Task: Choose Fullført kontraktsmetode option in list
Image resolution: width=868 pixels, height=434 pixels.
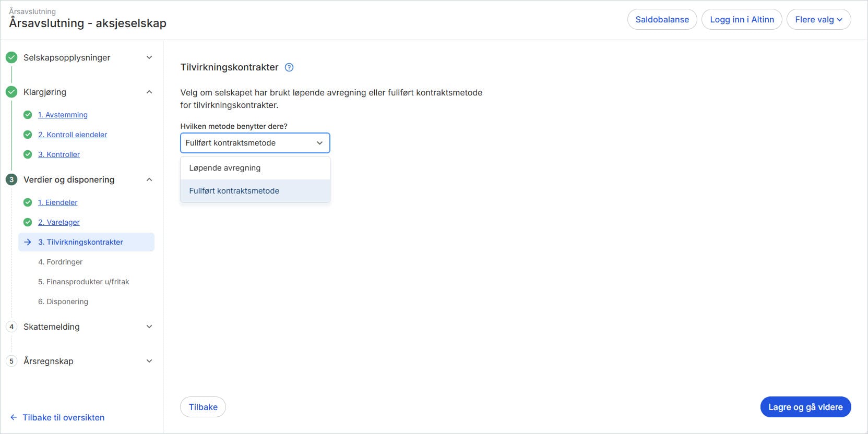Action: point(234,191)
